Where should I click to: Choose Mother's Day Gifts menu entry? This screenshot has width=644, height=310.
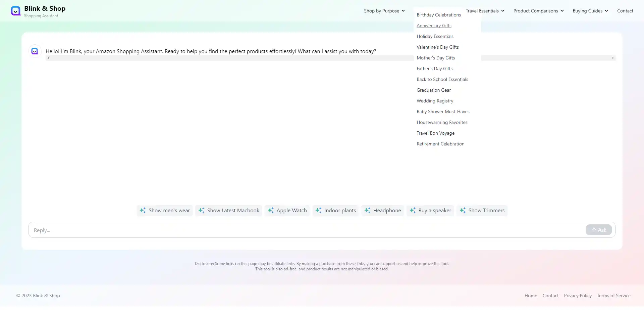(436, 58)
